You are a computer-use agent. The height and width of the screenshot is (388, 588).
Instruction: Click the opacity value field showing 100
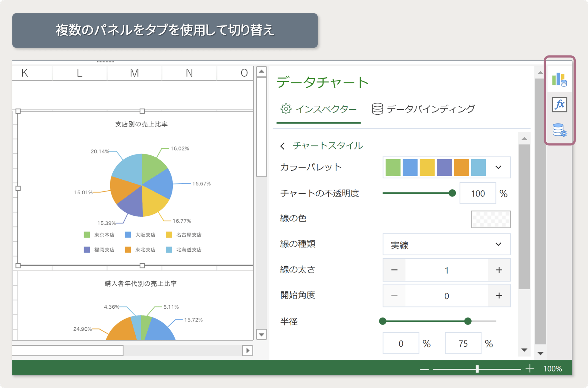(x=477, y=193)
